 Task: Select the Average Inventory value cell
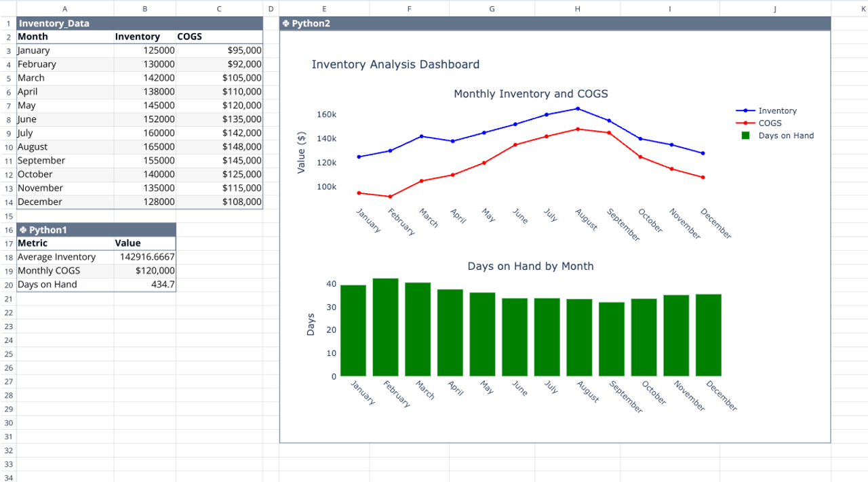pos(145,257)
